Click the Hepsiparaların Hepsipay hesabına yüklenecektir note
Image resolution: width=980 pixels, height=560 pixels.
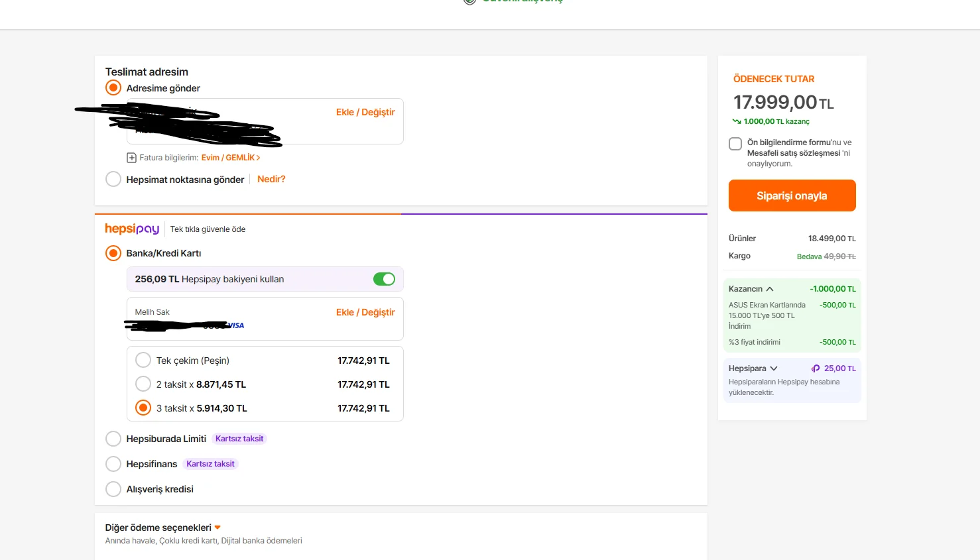point(784,387)
